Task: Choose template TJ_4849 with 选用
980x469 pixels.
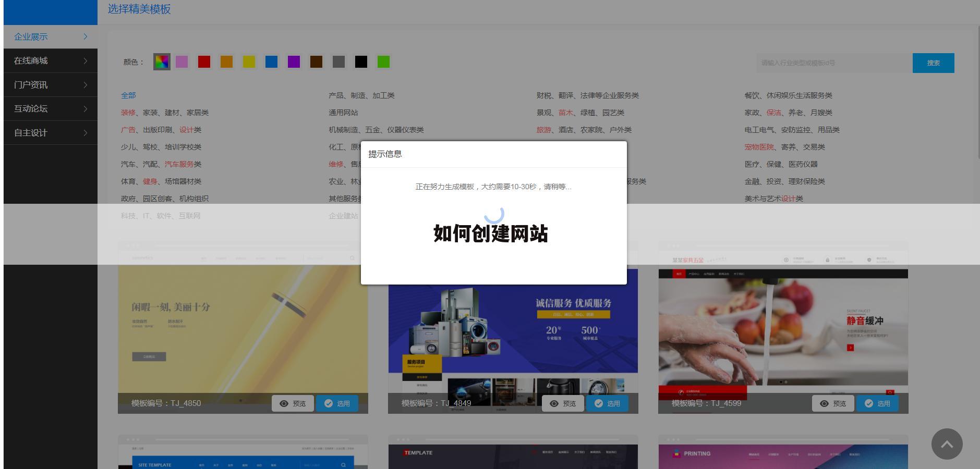Action: click(607, 403)
